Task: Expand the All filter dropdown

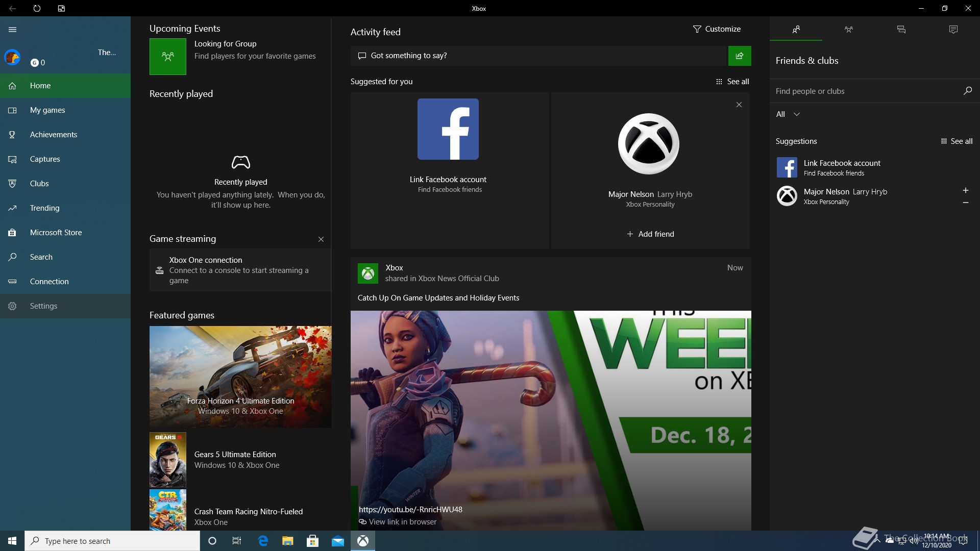Action: pyautogui.click(x=788, y=114)
